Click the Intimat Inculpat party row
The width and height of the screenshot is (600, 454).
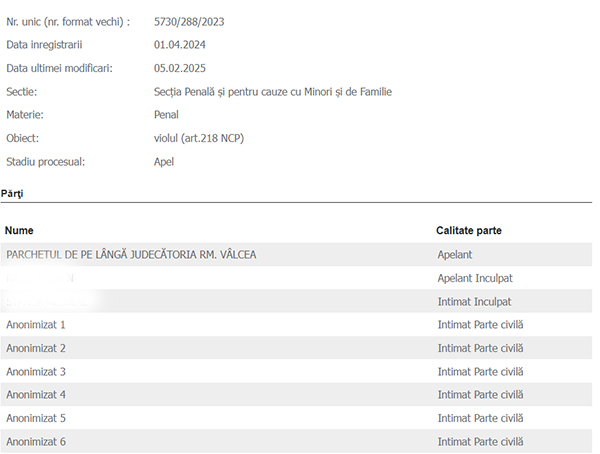[x=296, y=302]
